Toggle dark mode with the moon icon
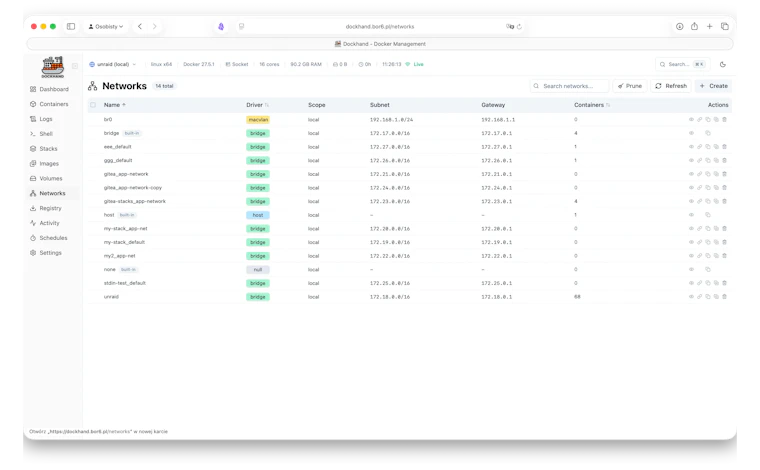This screenshot has height=470, width=760. click(723, 64)
